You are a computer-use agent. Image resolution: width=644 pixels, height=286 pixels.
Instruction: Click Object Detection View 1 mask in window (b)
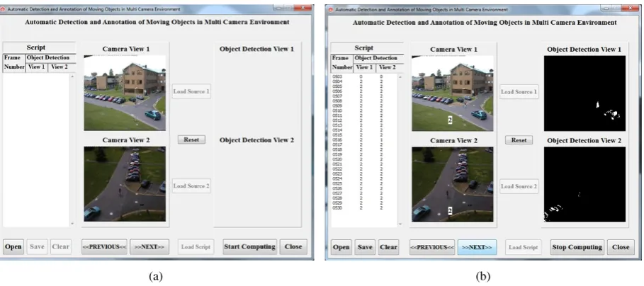pyautogui.click(x=585, y=93)
